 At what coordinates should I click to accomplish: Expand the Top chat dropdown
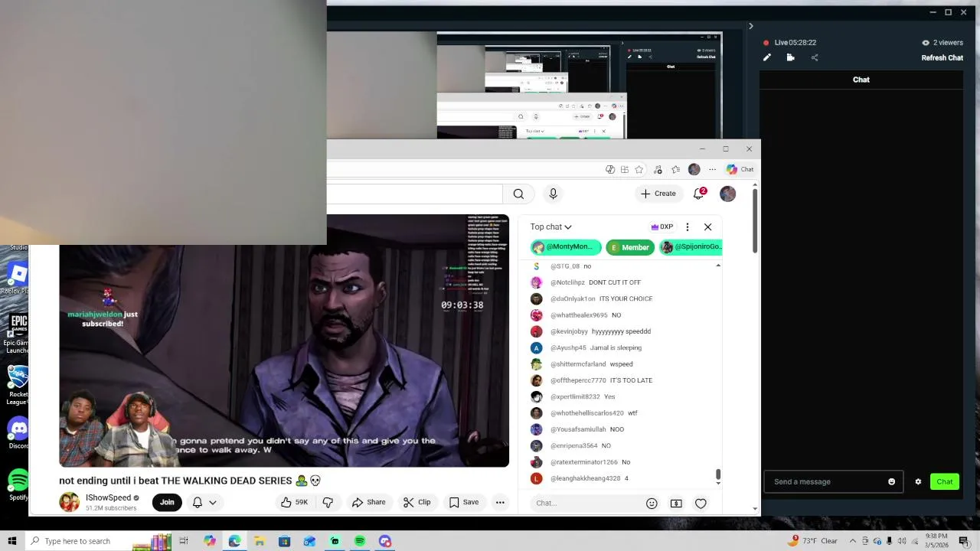550,227
